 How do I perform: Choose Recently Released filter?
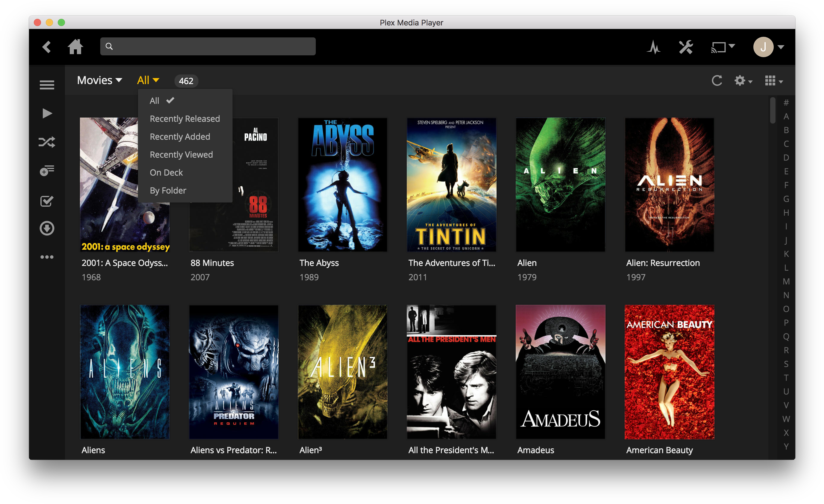(x=185, y=119)
